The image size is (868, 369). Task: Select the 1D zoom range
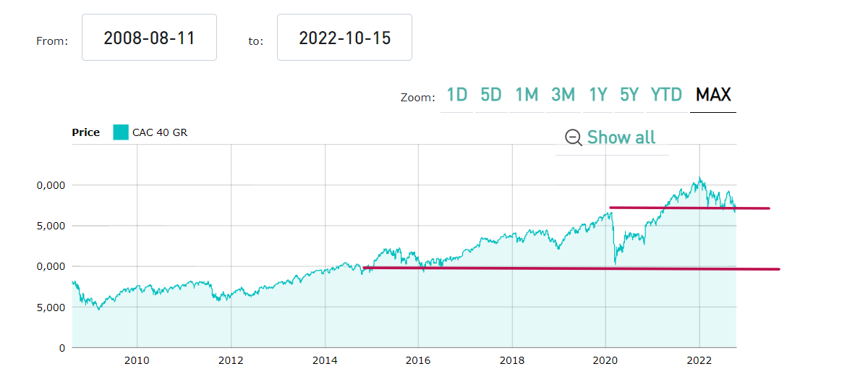tap(457, 95)
